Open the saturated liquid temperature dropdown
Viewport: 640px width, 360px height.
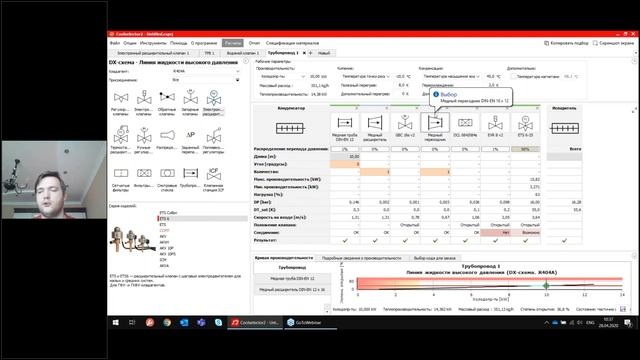[451, 76]
